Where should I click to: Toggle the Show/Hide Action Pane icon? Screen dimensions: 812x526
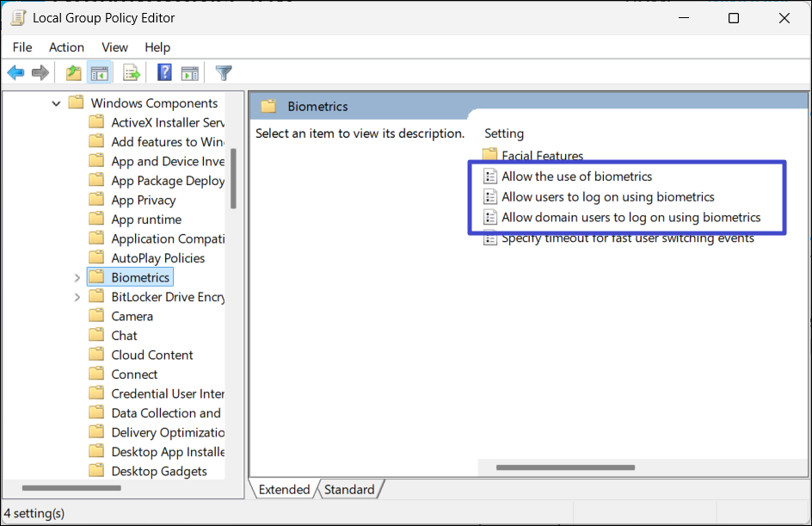pyautogui.click(x=190, y=73)
